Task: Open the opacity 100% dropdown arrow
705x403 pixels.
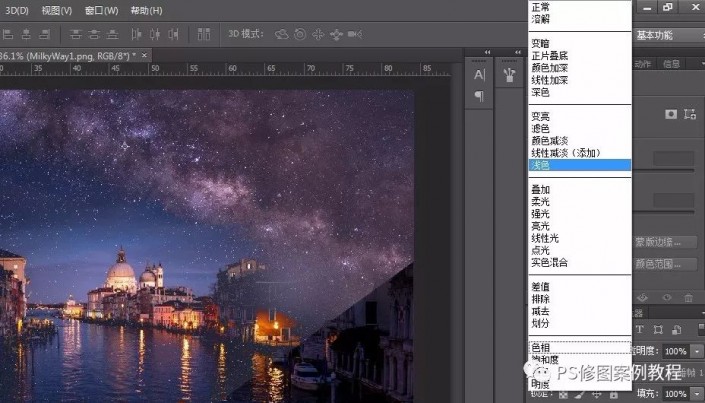Action: (697, 351)
